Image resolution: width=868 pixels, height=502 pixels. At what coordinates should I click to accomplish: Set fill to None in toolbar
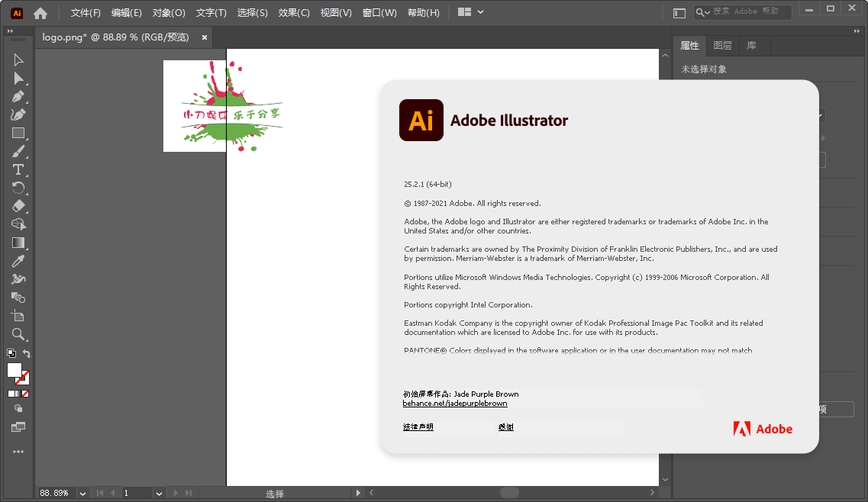[x=25, y=394]
